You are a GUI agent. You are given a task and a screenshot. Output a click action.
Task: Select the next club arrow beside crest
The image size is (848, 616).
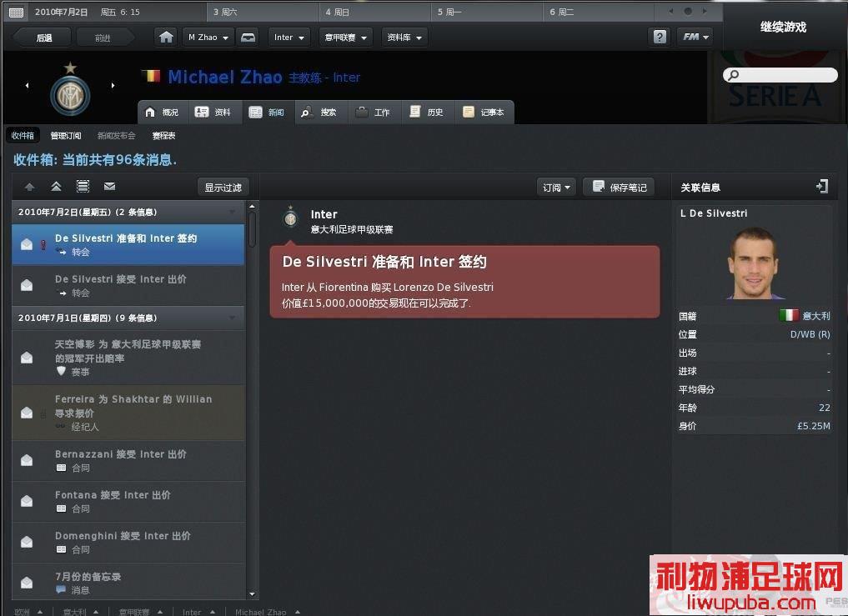[x=113, y=86]
